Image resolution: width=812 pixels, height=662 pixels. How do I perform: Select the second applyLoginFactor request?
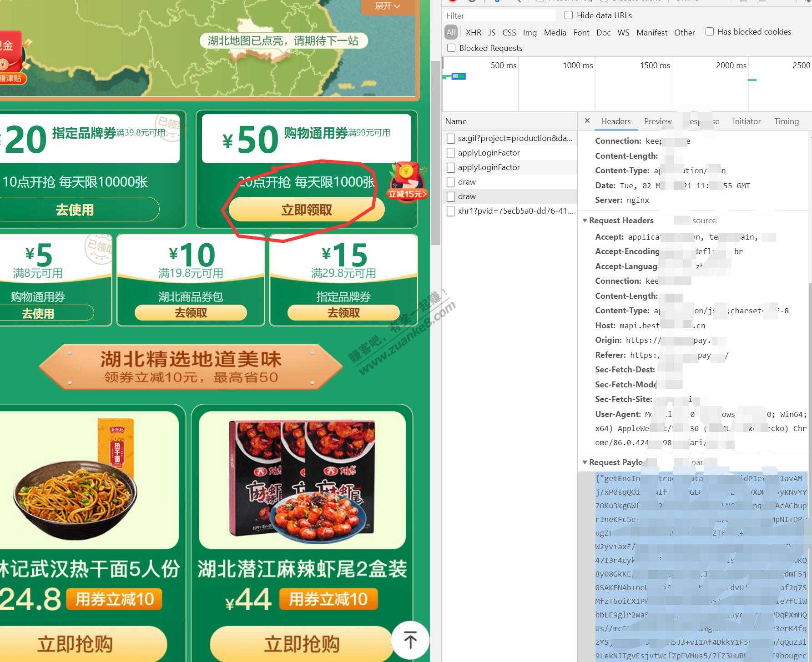[x=510, y=167]
